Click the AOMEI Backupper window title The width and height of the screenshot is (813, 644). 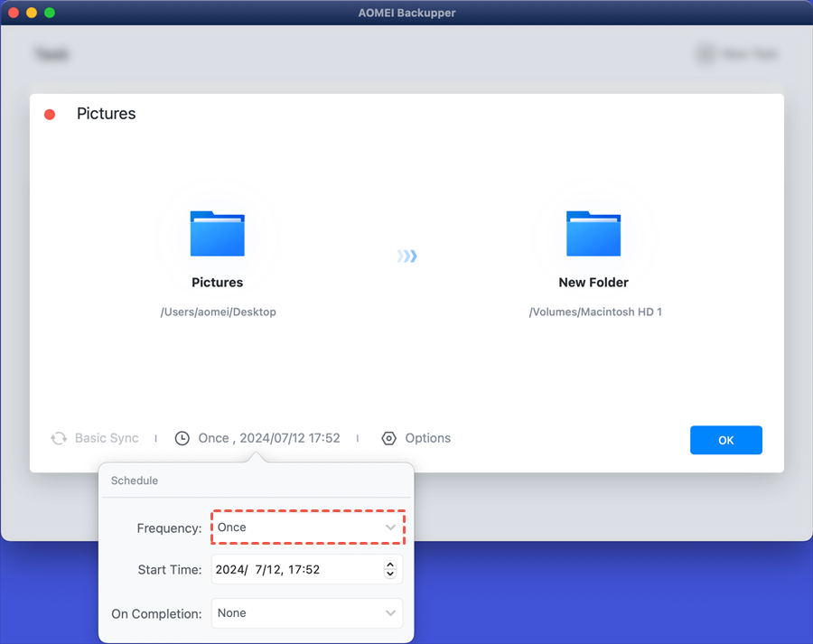pos(407,13)
